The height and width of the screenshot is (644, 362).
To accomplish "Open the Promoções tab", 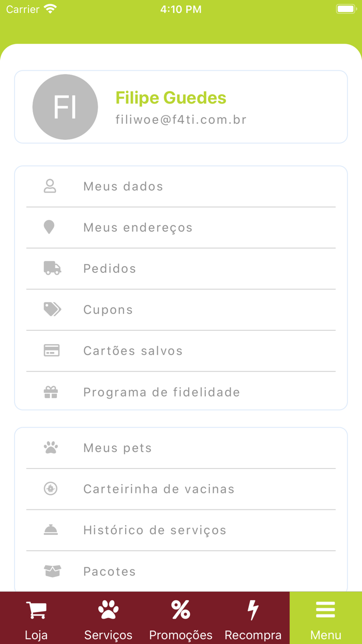I will click(x=180, y=618).
